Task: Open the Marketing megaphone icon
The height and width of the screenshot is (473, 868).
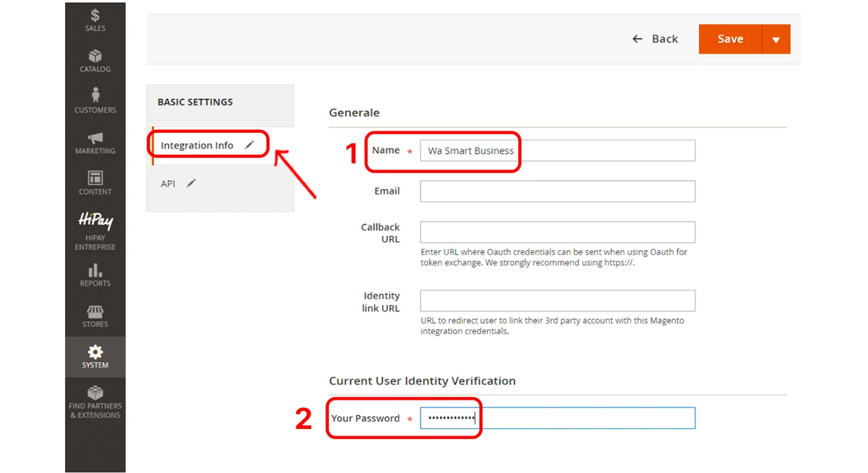Action: [95, 138]
